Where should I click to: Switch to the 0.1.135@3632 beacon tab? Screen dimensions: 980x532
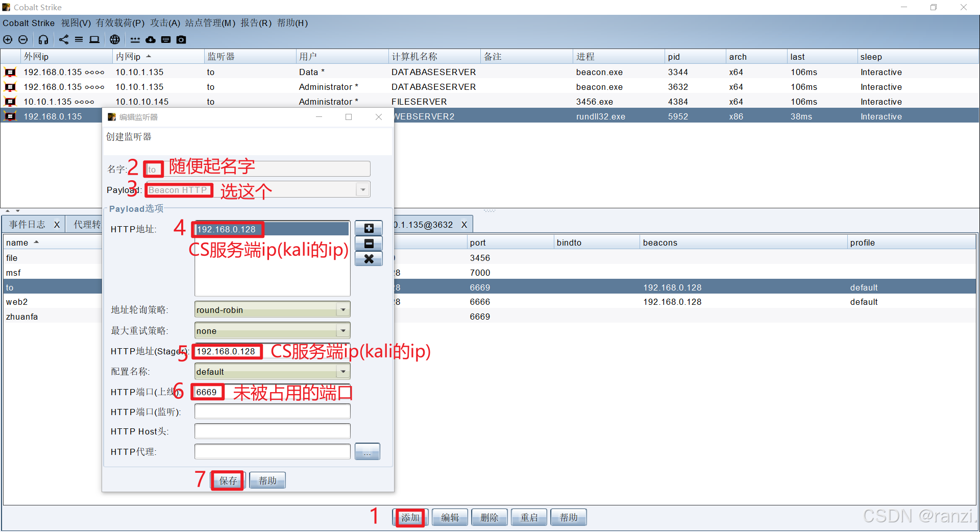[x=424, y=225]
